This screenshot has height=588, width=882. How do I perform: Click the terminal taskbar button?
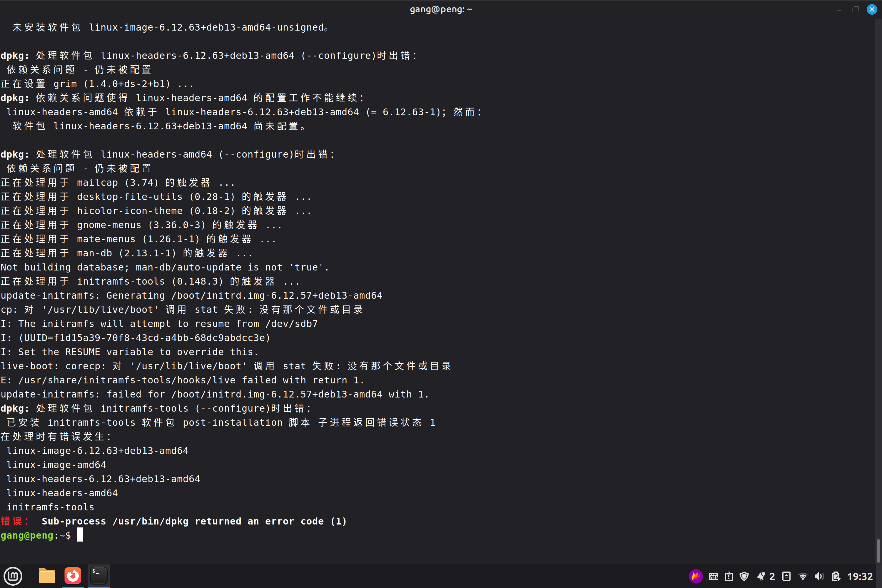coord(98,576)
